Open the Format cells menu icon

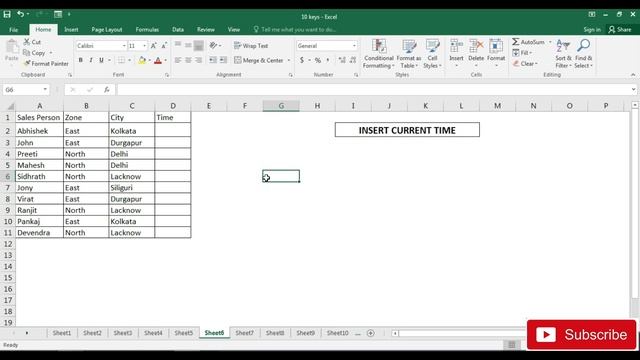[496, 47]
